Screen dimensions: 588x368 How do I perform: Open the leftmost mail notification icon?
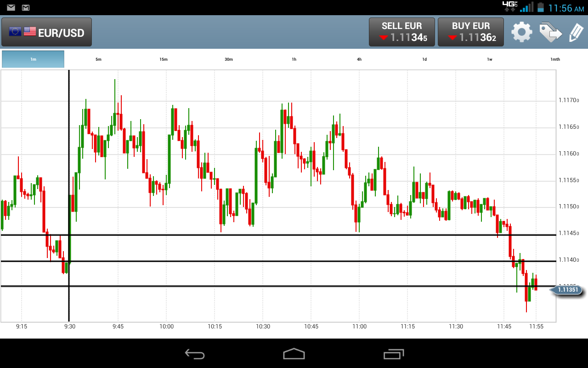pos(11,8)
